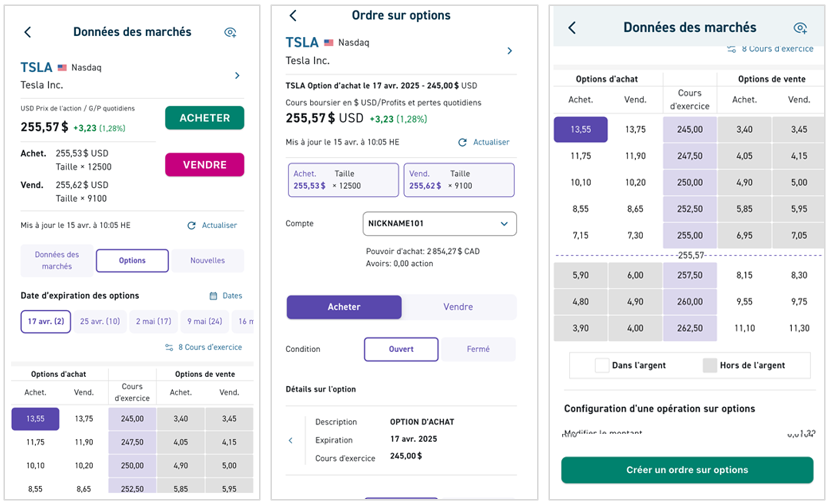Viewport: 829px width, 503px height.
Task: Choose Ouvert condition
Action: 401,350
